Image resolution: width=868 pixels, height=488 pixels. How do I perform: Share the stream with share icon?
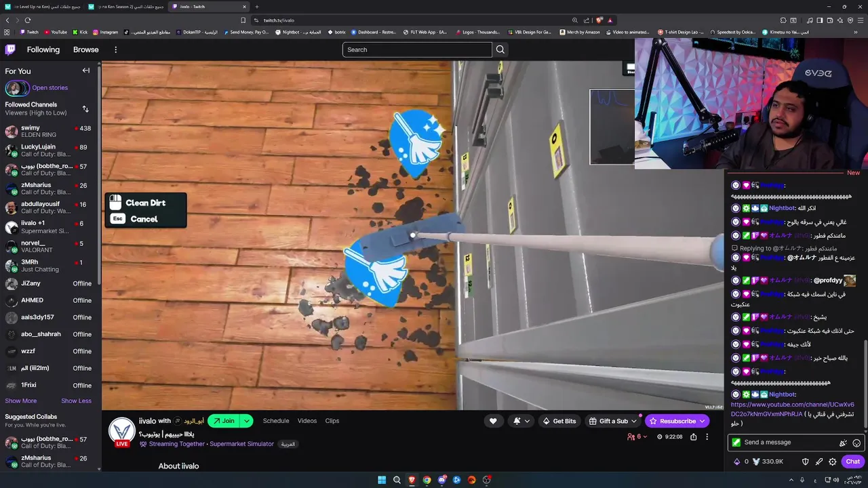point(693,437)
